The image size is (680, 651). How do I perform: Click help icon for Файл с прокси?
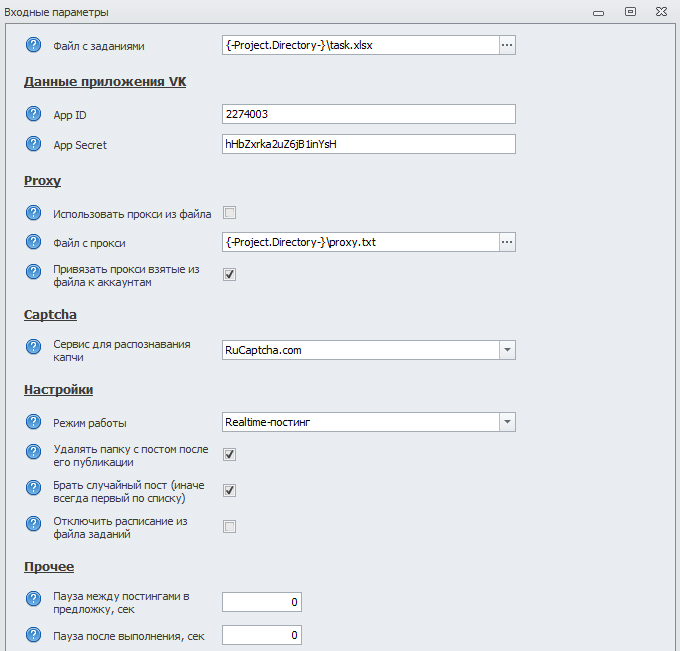pos(33,242)
